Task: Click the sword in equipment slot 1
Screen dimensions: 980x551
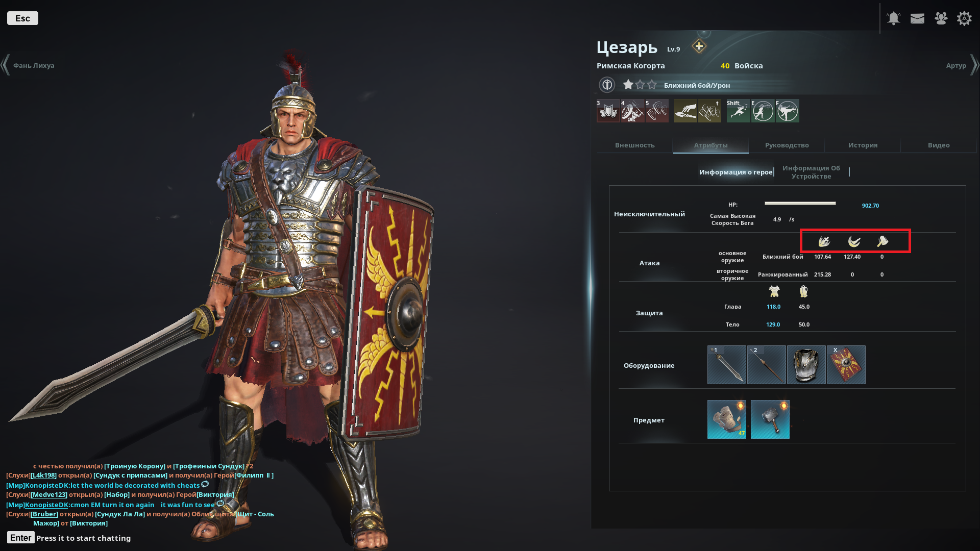Action: (727, 365)
